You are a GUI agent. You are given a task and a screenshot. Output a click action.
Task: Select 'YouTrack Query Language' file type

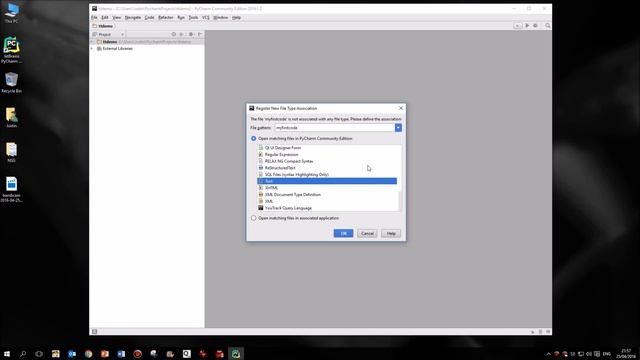click(x=288, y=208)
